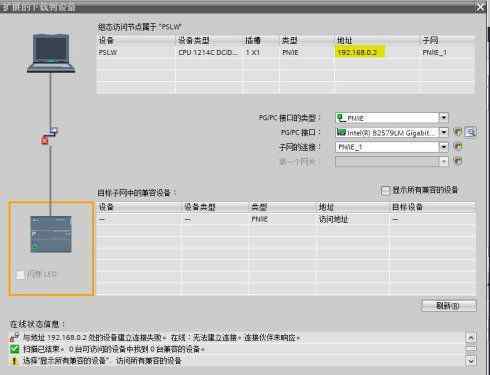
Task: Click configure icon next to PG/PC interface
Action: pos(458,132)
